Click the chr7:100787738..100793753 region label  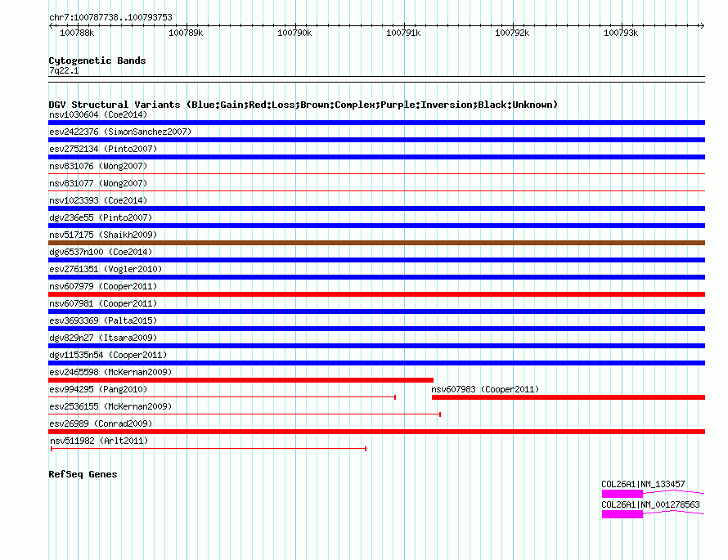pos(110,18)
